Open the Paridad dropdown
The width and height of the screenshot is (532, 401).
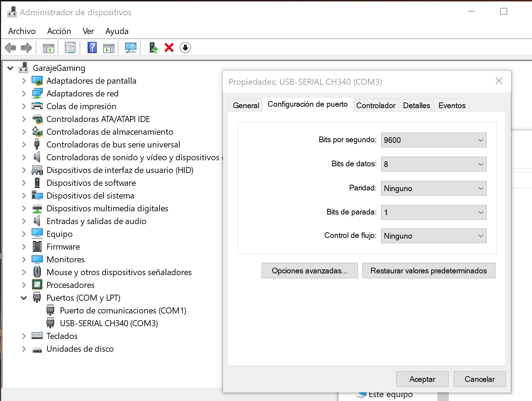pyautogui.click(x=433, y=188)
